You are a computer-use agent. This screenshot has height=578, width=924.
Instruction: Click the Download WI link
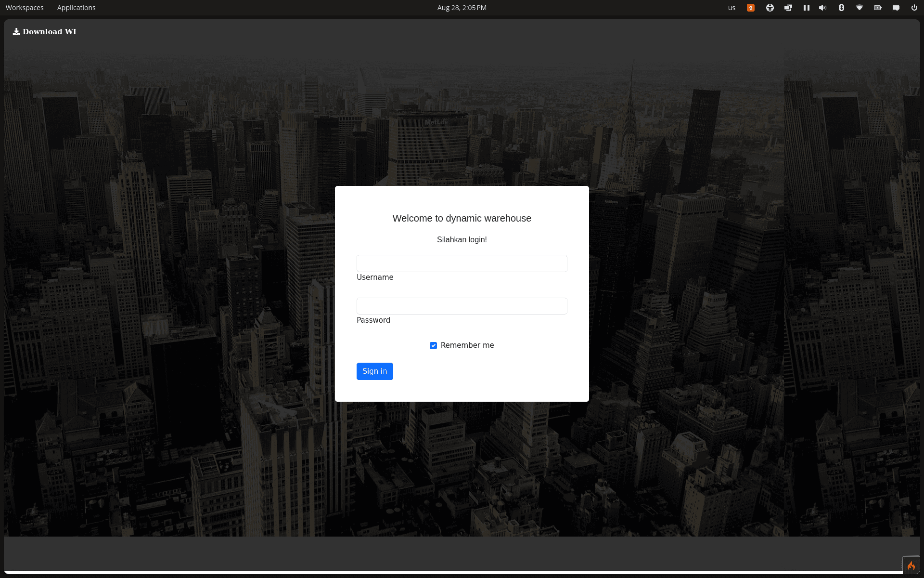(x=44, y=32)
